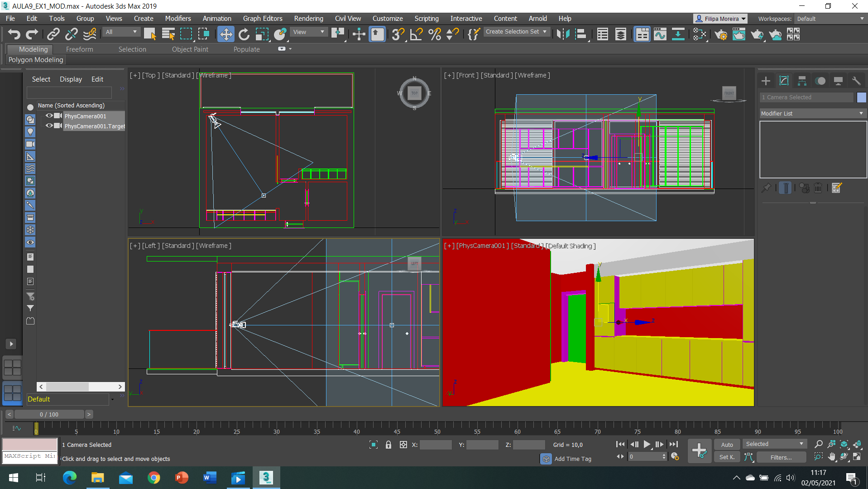
Task: Open the Rendering menu
Action: 308,19
